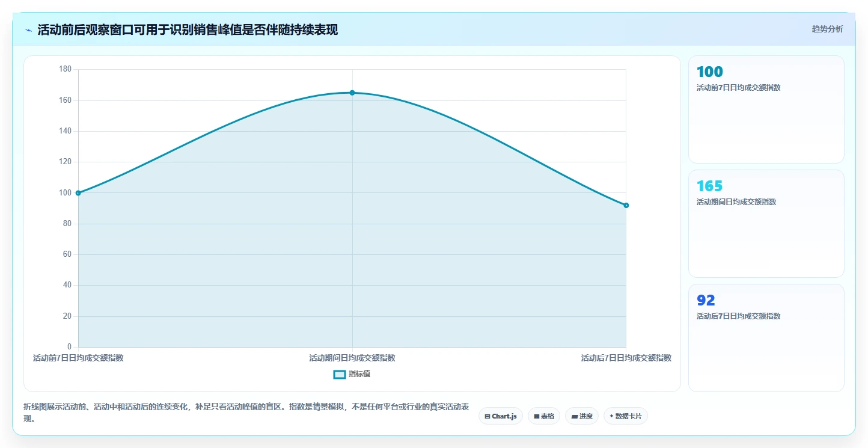Click the 165 value in second card

710,186
